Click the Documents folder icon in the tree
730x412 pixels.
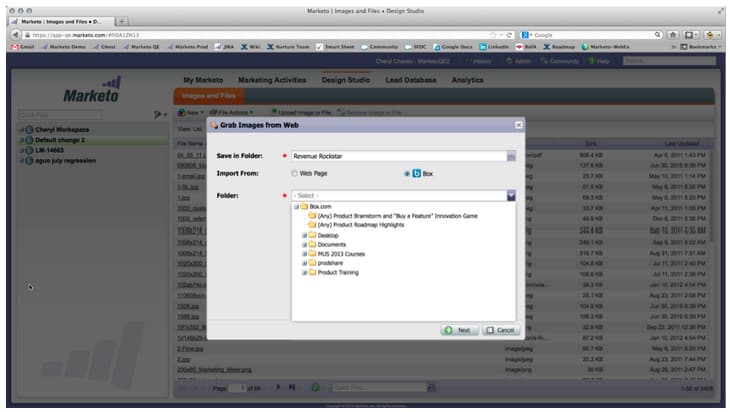312,244
